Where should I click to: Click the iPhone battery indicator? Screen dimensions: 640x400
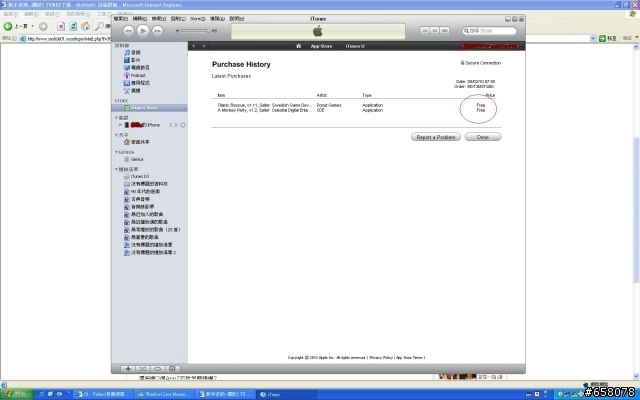coord(173,125)
